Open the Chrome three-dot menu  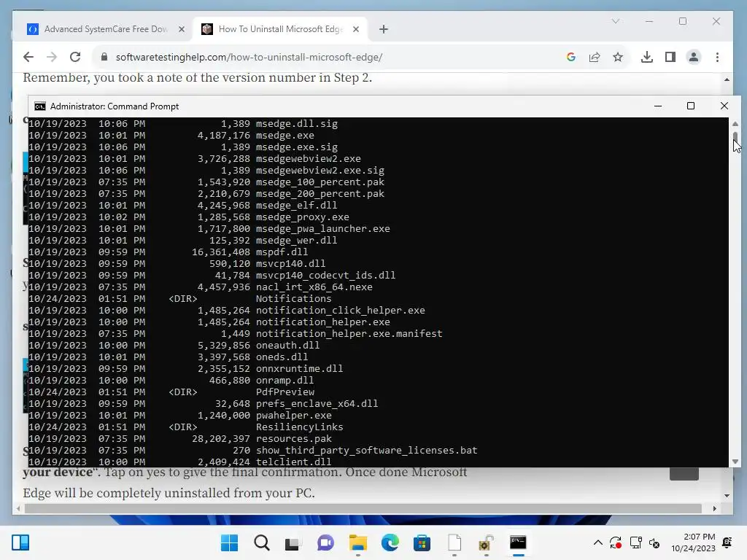click(x=718, y=57)
